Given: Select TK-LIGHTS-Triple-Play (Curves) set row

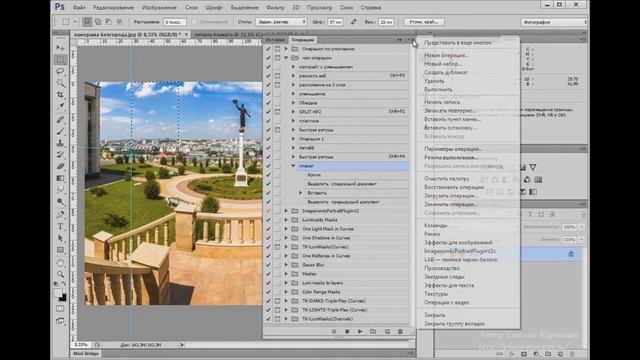Looking at the screenshot, I should pos(337,310).
